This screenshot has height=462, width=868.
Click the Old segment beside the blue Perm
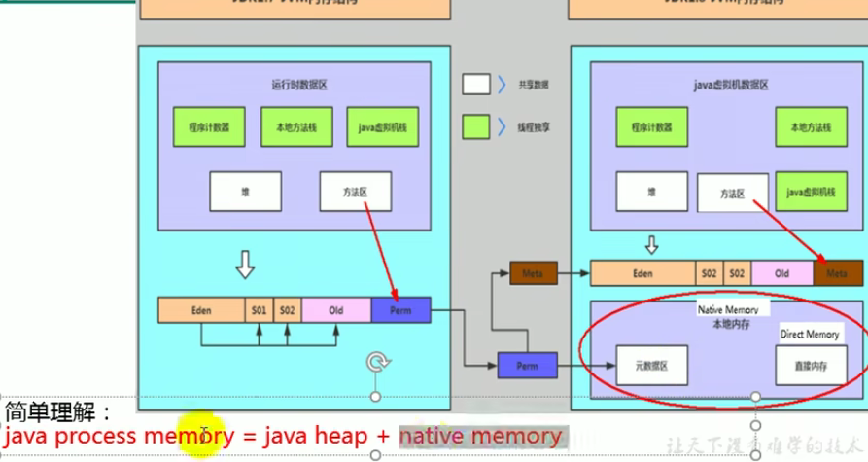[336, 310]
